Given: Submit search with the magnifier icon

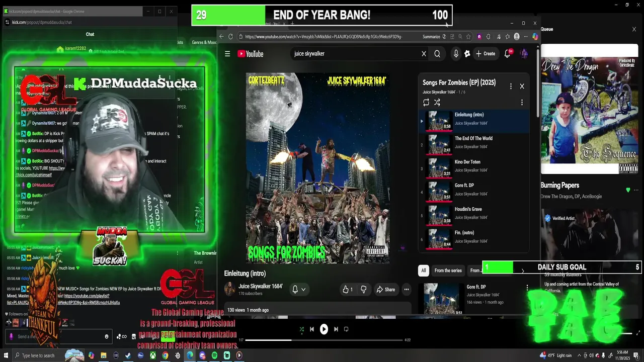Looking at the screenshot, I should [x=437, y=54].
